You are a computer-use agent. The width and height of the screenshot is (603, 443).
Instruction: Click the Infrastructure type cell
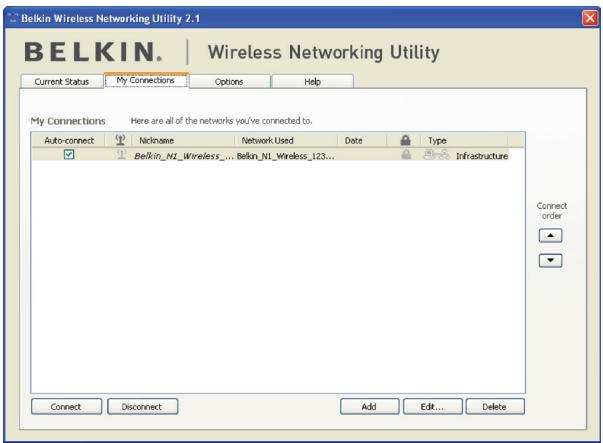click(482, 156)
